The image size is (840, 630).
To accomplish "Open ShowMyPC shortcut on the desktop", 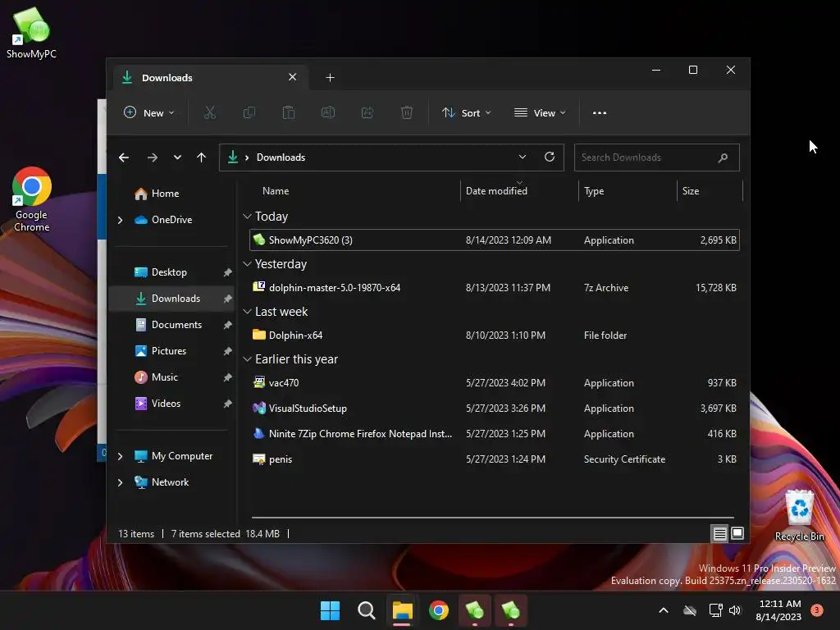I will coord(31,33).
